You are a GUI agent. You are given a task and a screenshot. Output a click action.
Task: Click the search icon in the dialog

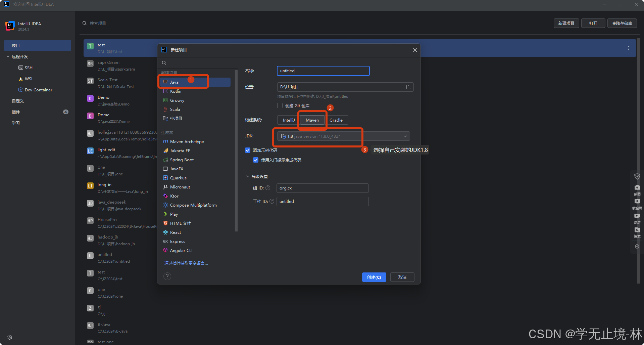164,63
